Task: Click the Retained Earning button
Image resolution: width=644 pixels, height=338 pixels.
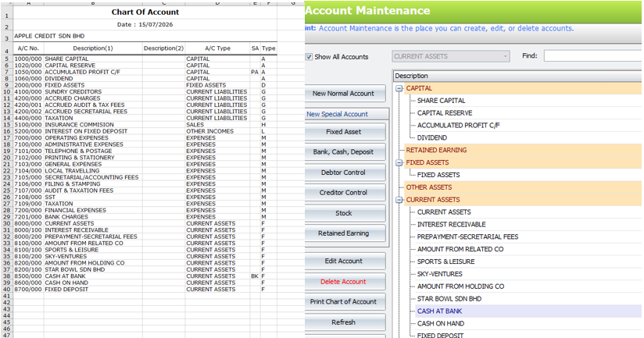Action: [x=343, y=233]
